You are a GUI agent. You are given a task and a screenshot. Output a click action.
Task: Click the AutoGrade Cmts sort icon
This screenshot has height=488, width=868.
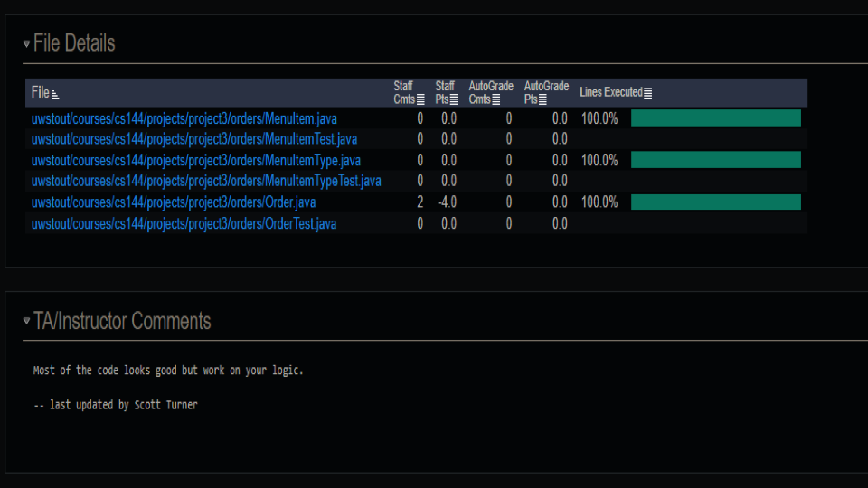pos(496,99)
